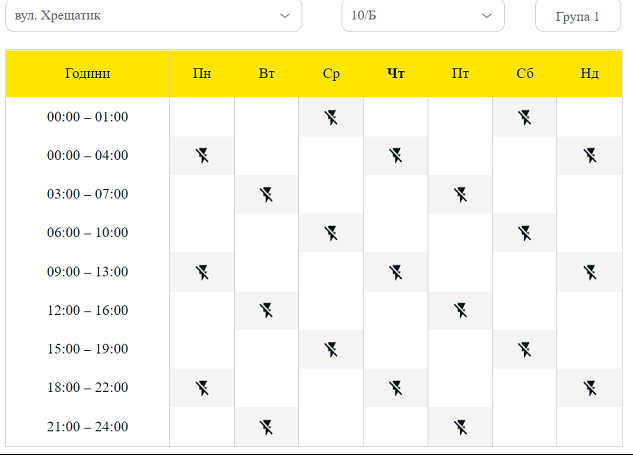Click outage icon for Sunday 18:00 – 22:00
633x455 pixels.
(x=590, y=387)
